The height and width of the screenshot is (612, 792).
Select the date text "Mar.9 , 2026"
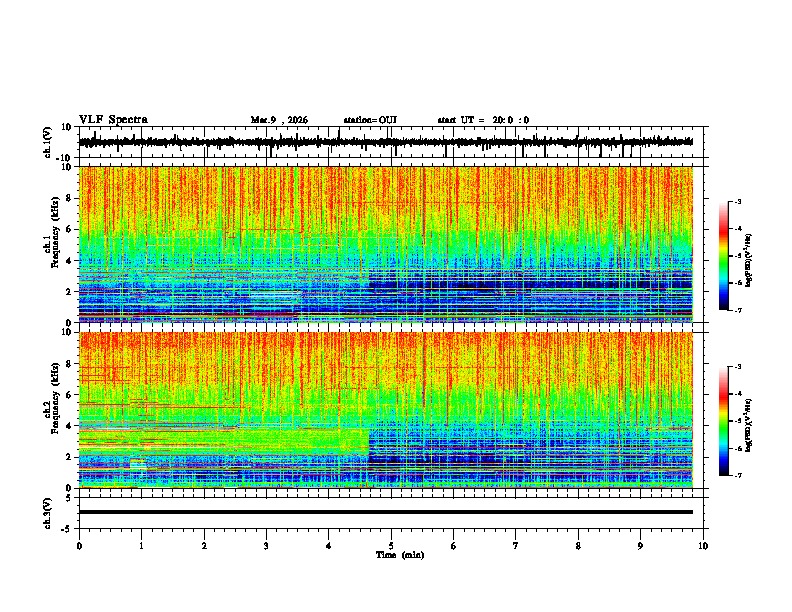point(279,120)
